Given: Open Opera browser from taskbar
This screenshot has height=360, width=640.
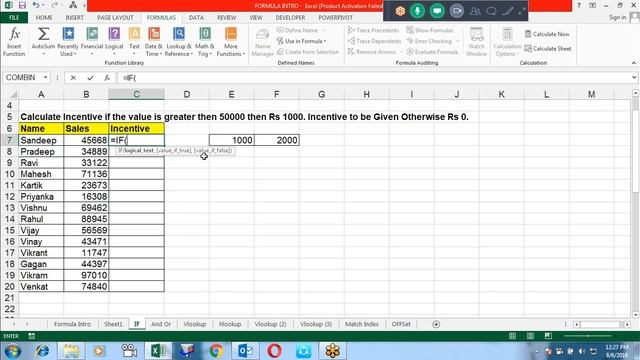Looking at the screenshot, I should pos(274,351).
